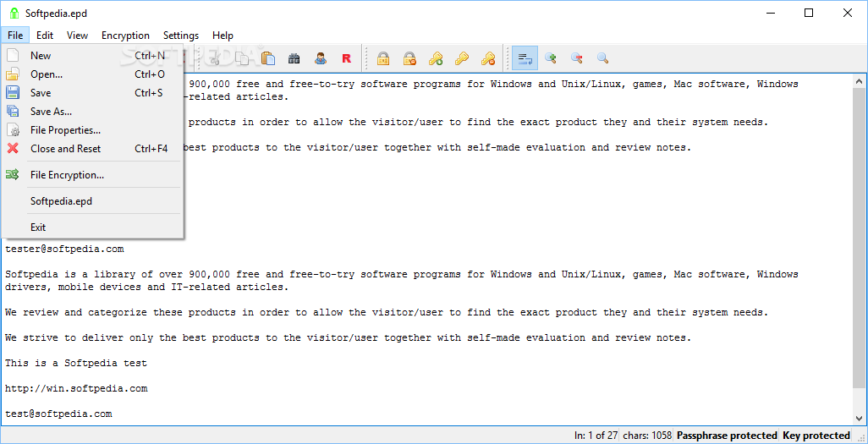Click the padlock with red minus icon
Screen dimensions: 868x444
tap(409, 58)
